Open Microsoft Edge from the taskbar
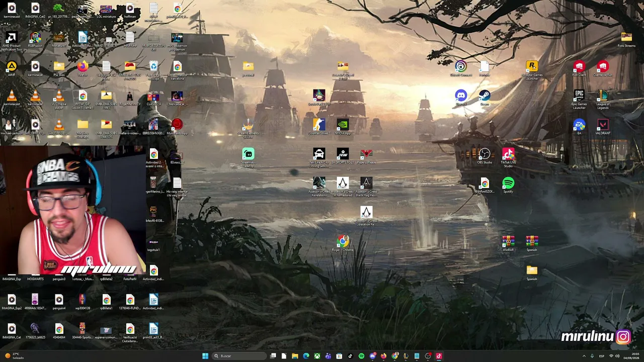Screen dimensions: 644x362 pyautogui.click(x=306, y=356)
